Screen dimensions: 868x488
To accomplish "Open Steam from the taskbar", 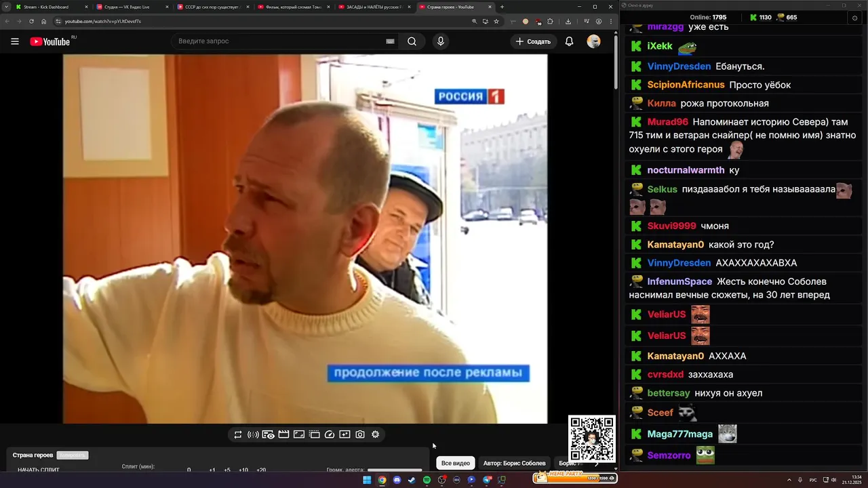I will click(x=412, y=480).
